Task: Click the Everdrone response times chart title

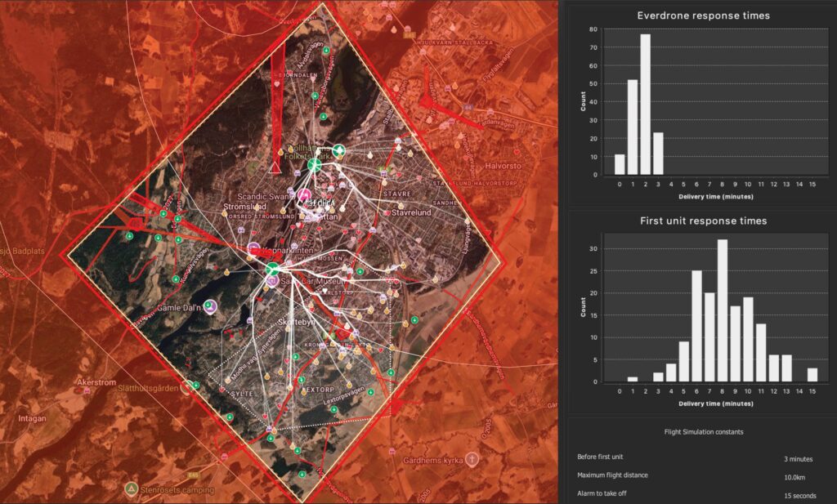Action: pos(702,16)
